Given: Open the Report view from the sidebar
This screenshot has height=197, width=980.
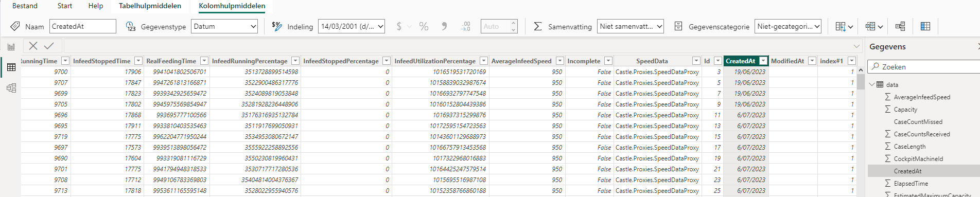Looking at the screenshot, I should (11, 47).
